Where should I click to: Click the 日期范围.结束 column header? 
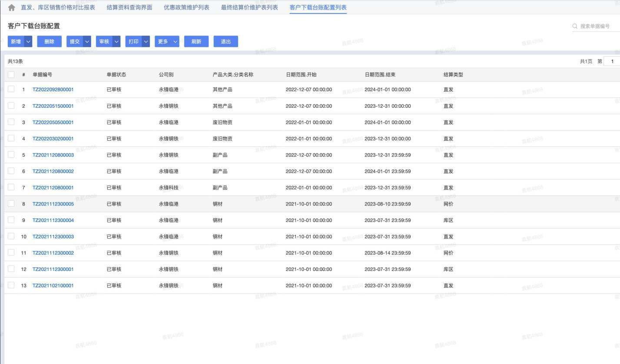click(x=380, y=75)
